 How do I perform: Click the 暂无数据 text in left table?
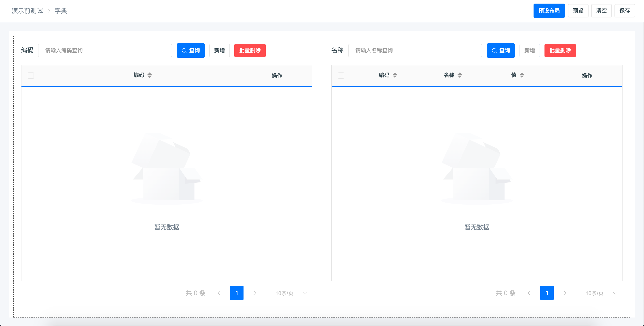[167, 227]
